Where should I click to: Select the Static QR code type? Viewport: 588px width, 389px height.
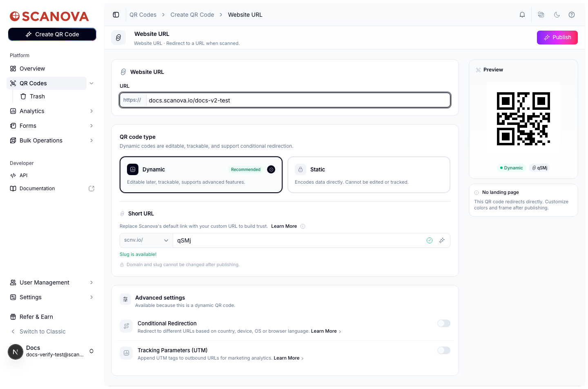pos(369,175)
